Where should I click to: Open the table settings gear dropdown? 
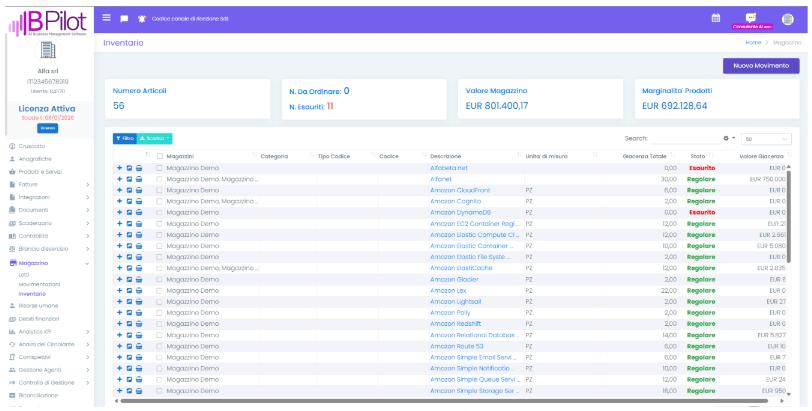729,138
